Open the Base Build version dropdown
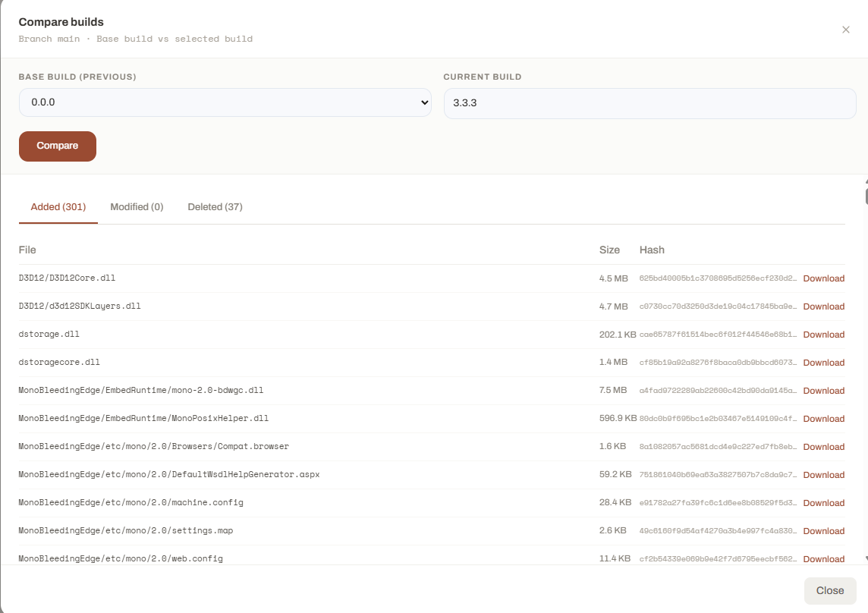 tap(225, 102)
